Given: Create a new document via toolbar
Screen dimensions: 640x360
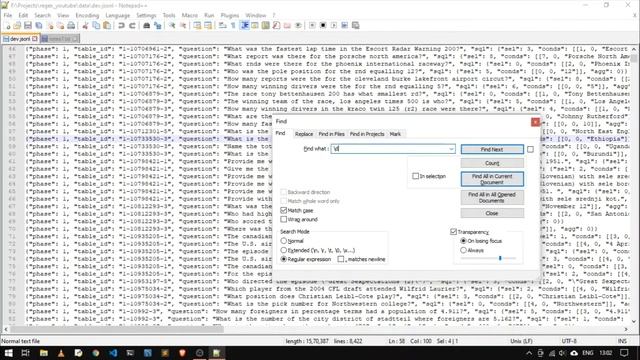Looking at the screenshot, I should [7, 26].
